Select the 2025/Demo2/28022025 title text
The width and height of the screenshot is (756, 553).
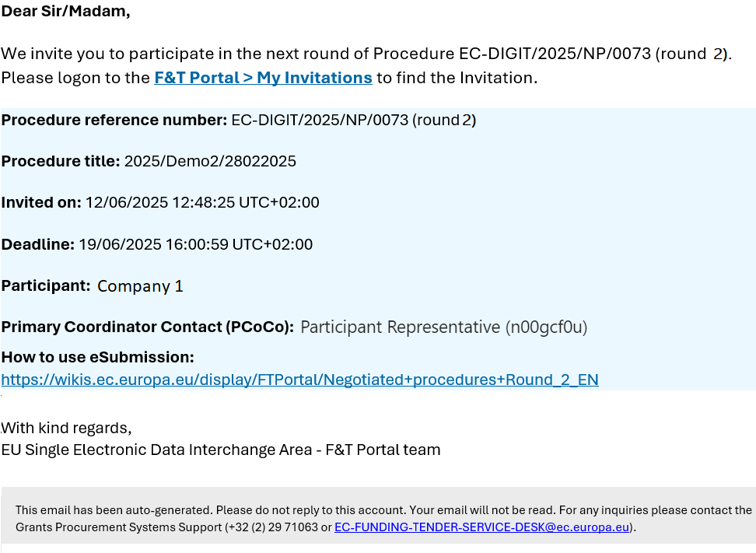point(210,161)
